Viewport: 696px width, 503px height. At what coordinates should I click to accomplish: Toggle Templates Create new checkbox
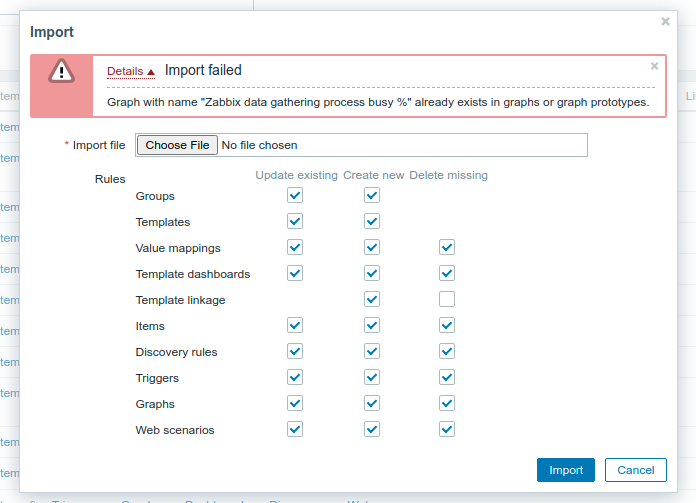click(372, 221)
